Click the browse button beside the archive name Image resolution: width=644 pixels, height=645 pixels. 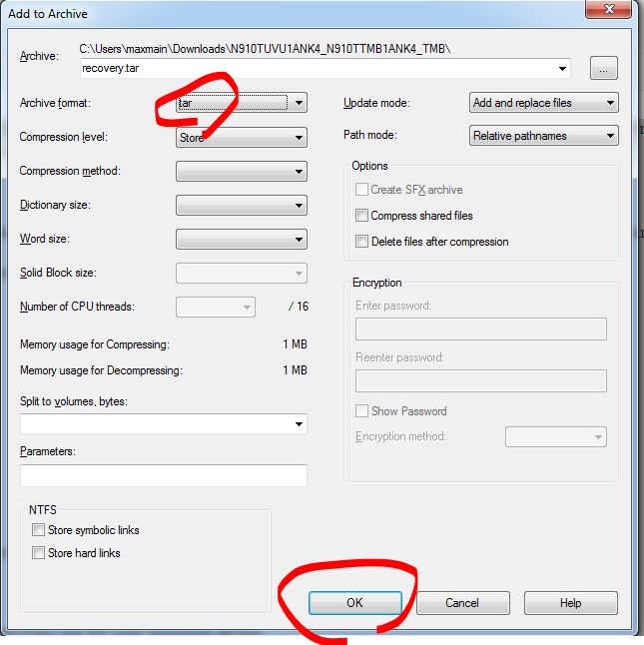(x=603, y=68)
